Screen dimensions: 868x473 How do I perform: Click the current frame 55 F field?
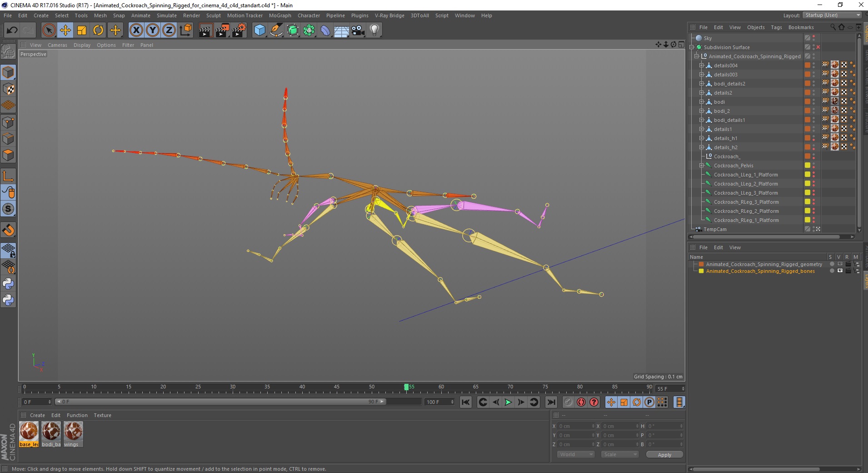click(x=669, y=389)
